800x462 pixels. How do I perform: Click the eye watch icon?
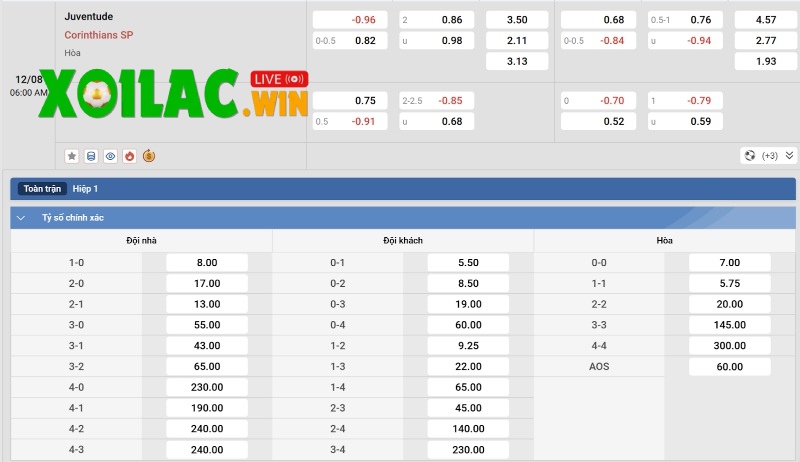110,156
